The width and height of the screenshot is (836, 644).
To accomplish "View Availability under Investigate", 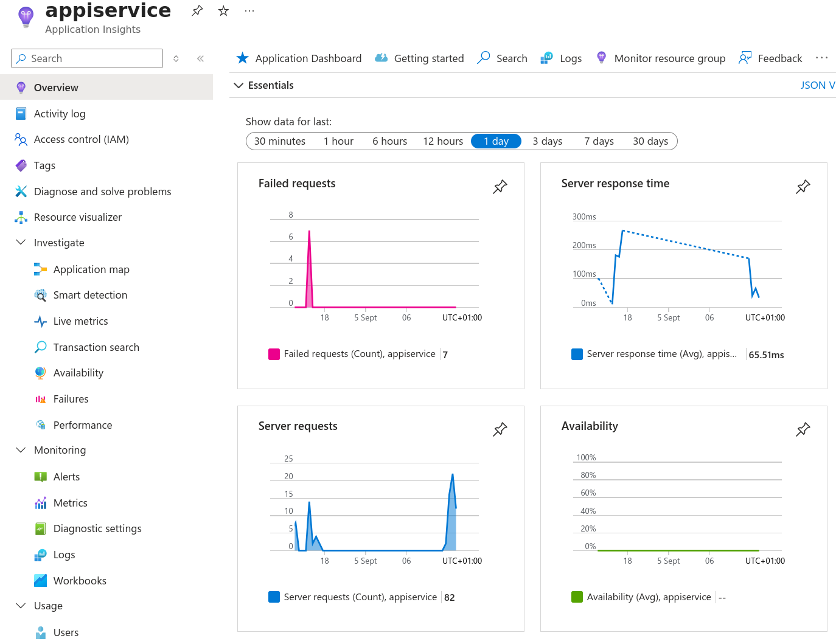I will pos(78,373).
